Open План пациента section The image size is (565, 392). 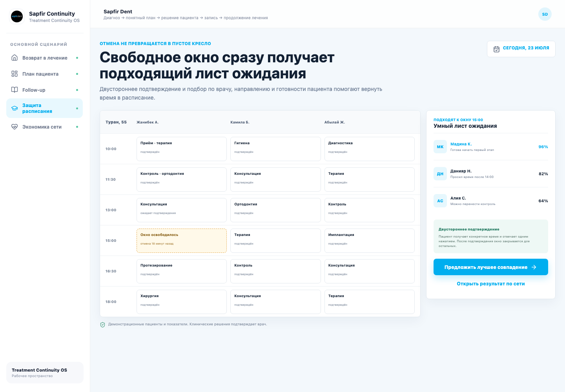[45, 74]
